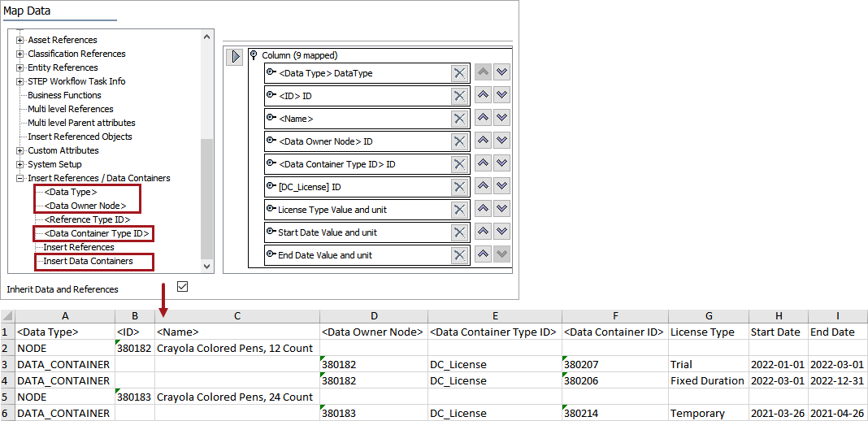This screenshot has width=868, height=421.
Task: Move <ID> ID mapping down
Action: point(501,95)
